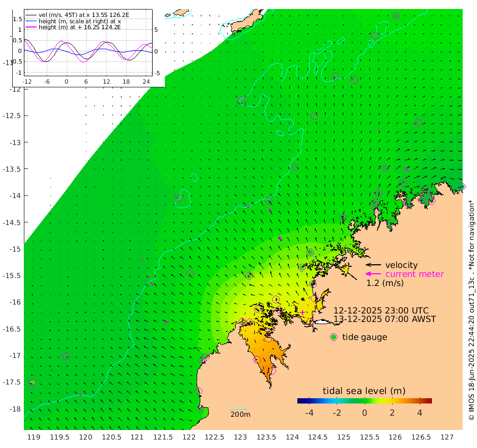The width and height of the screenshot is (477, 448).
Task: Click the latitude axis label '-14.5'
Action: click(x=12, y=222)
